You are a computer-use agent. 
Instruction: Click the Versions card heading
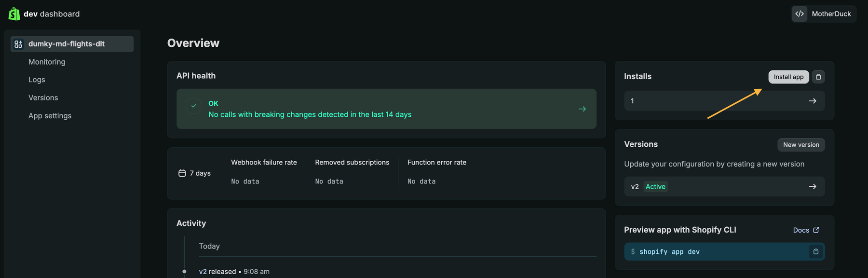click(641, 144)
